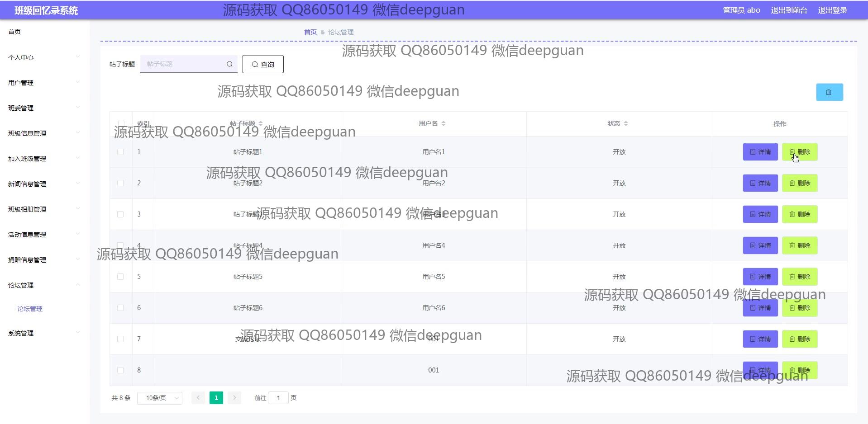Click 退出登录 in the top bar

pyautogui.click(x=832, y=10)
